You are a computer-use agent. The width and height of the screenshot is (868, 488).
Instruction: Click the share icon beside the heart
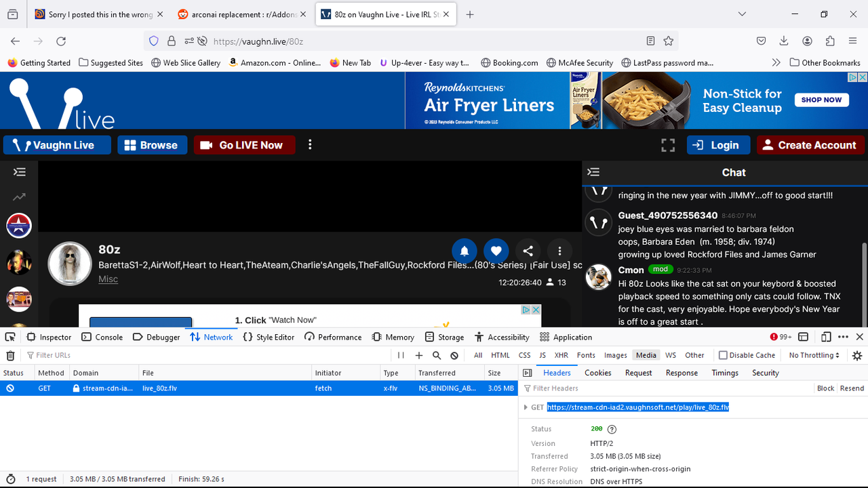(528, 251)
